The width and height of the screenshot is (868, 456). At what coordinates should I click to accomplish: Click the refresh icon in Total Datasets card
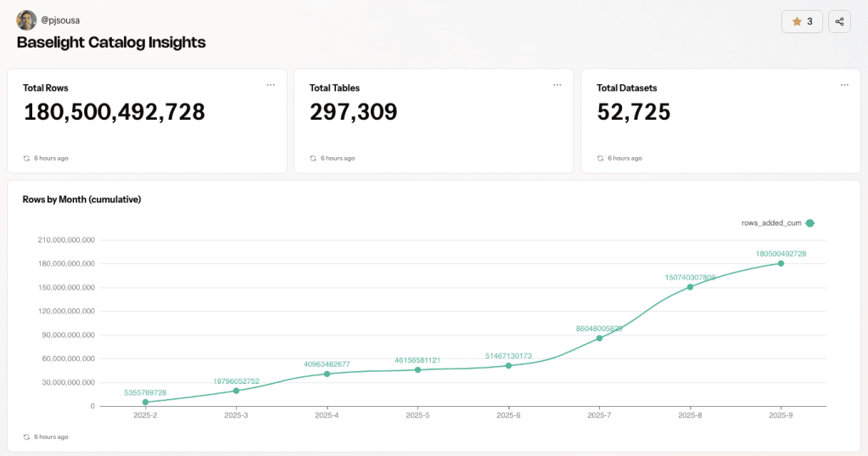tap(601, 158)
